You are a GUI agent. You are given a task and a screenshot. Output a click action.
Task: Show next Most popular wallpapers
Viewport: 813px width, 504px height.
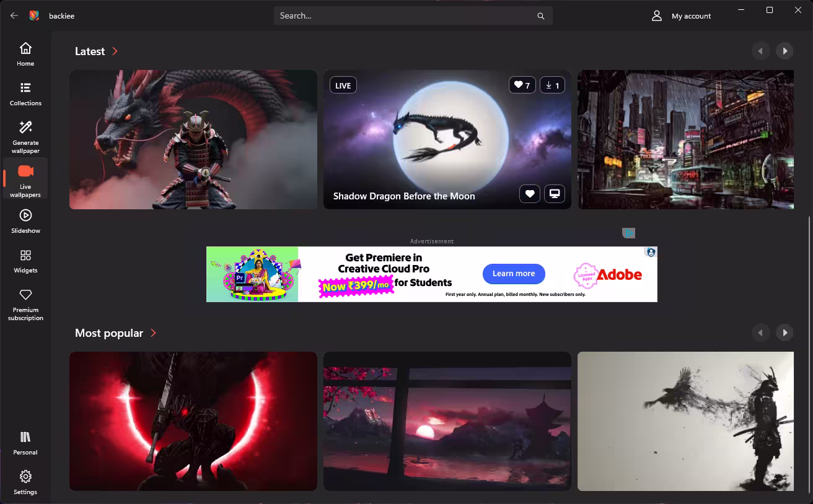[x=784, y=332]
